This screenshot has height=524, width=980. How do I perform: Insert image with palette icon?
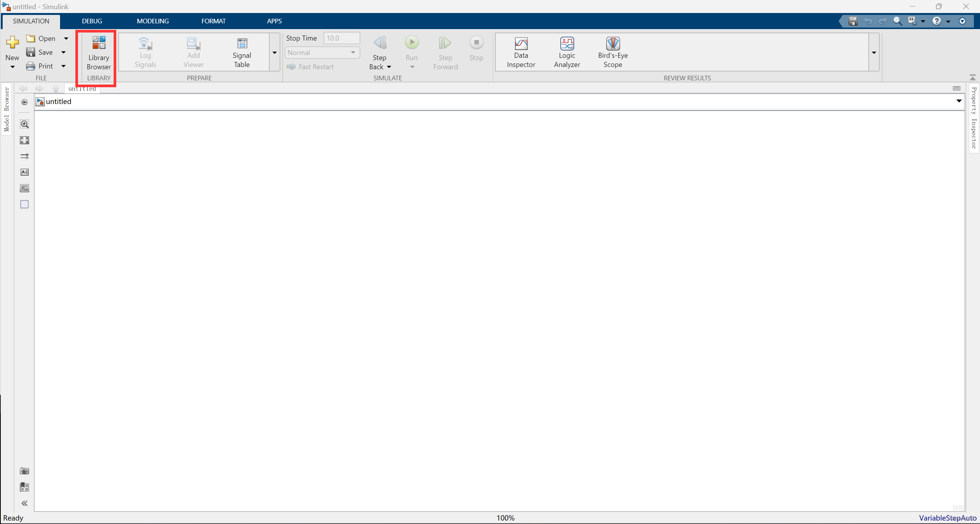pos(24,188)
